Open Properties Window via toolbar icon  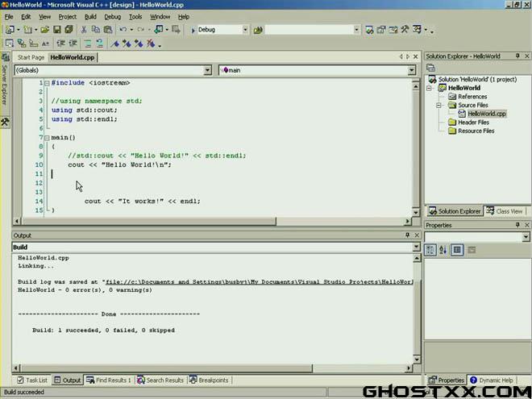[x=381, y=30]
